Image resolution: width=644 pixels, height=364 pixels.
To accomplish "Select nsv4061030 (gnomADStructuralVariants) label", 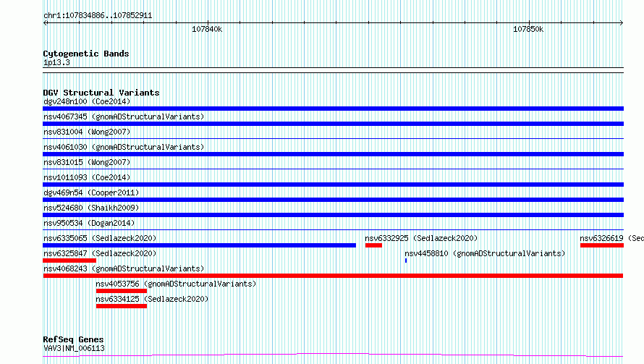I will click(124, 147).
